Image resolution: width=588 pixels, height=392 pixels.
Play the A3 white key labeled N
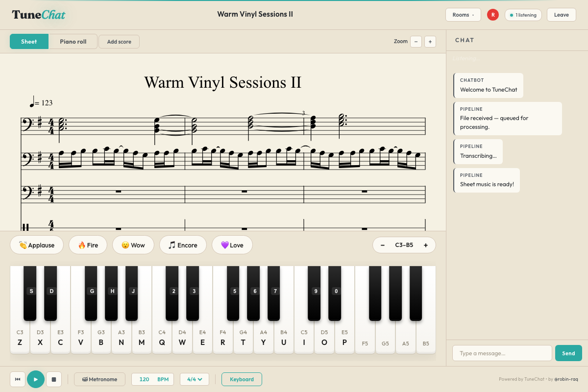(x=122, y=338)
